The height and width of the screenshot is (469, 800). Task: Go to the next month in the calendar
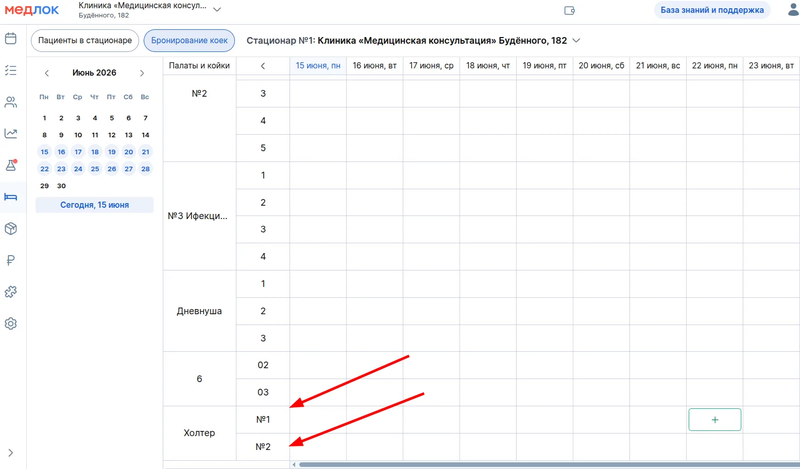click(142, 73)
